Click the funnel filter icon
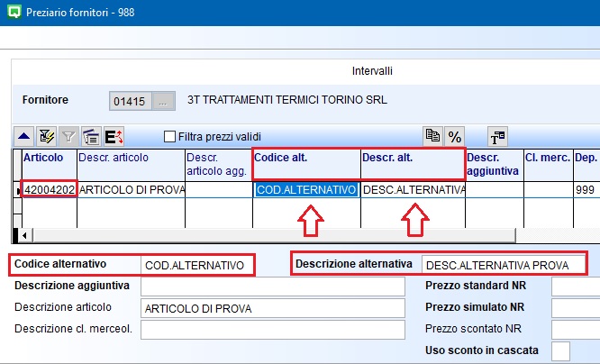600x364 pixels. (69, 137)
